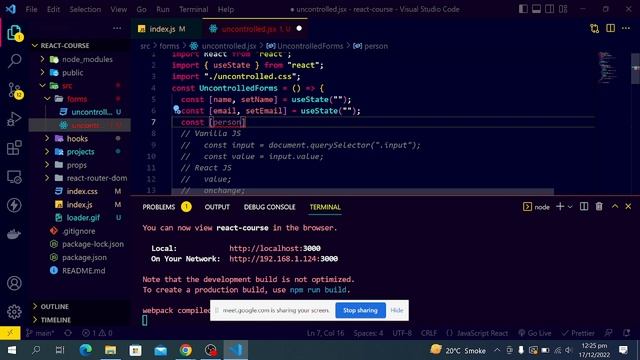Open the Accounts menu icon
640x360 pixels.
coord(14,283)
